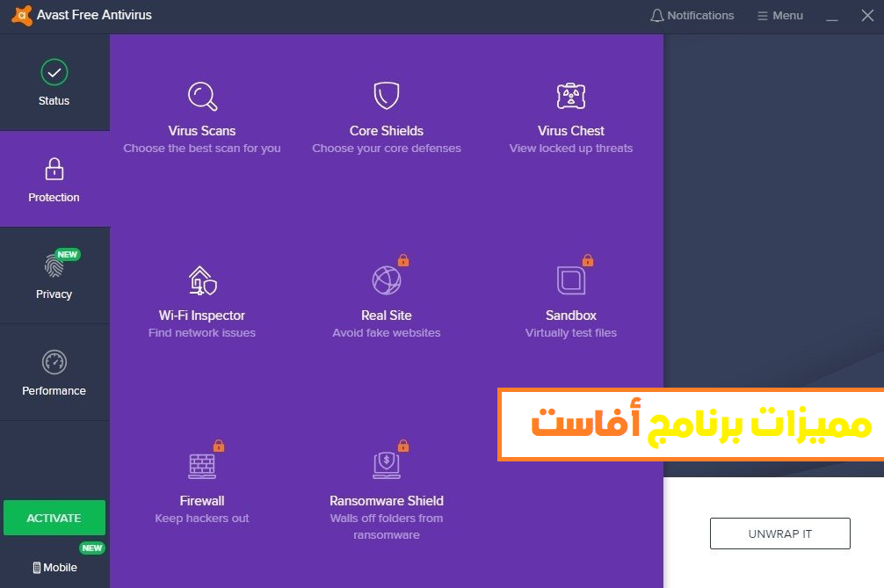Click the 'Core Shields' title text
Viewport: 884px width, 588px height.
coord(386,131)
